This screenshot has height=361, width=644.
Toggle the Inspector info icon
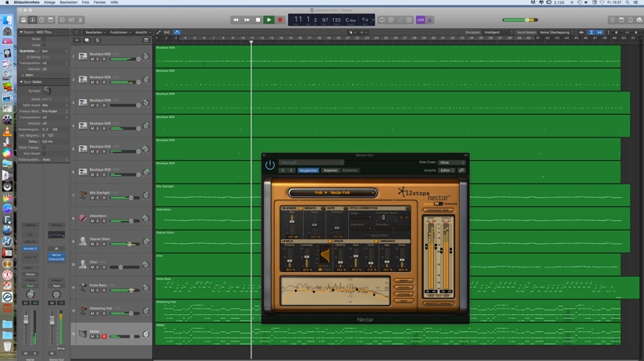[x=33, y=20]
